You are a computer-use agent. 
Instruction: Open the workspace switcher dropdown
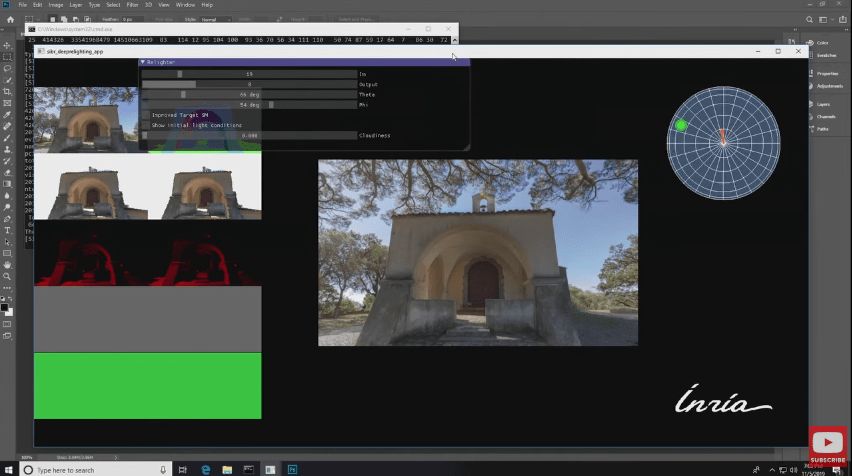coord(825,20)
